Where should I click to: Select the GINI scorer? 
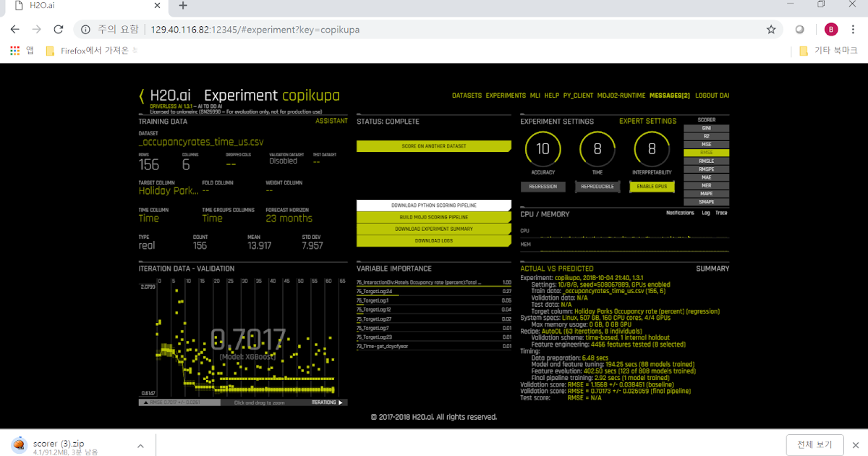pyautogui.click(x=706, y=128)
